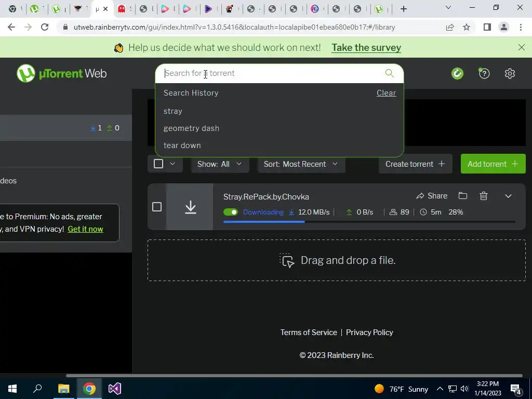Select 'tear down' from search history

182,145
